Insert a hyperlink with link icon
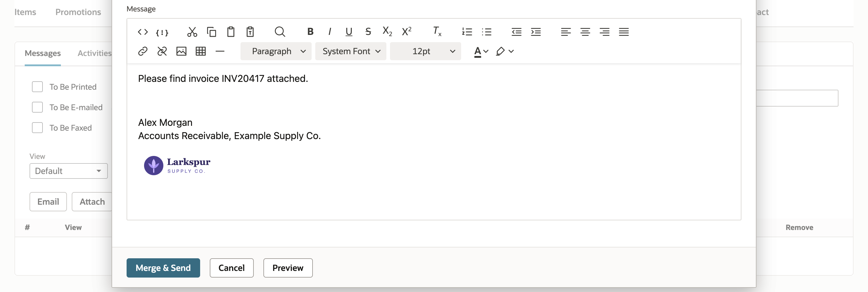The height and width of the screenshot is (292, 868). [x=143, y=51]
